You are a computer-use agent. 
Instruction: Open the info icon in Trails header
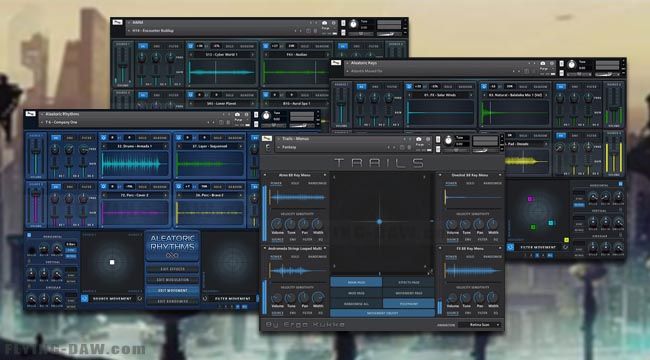[428, 139]
